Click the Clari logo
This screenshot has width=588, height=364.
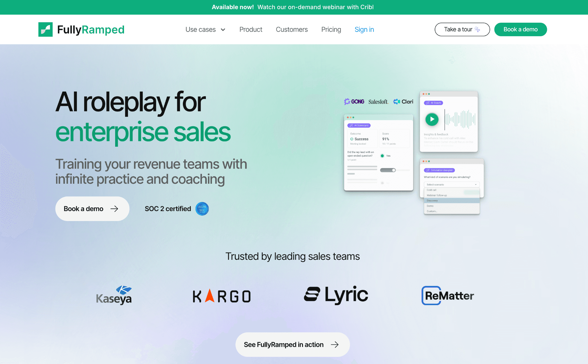coord(403,101)
